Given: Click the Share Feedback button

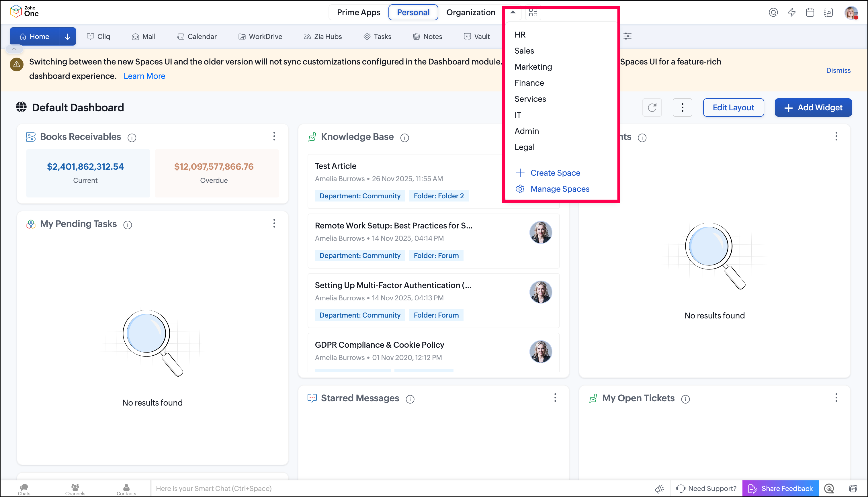Looking at the screenshot, I should pos(780,489).
